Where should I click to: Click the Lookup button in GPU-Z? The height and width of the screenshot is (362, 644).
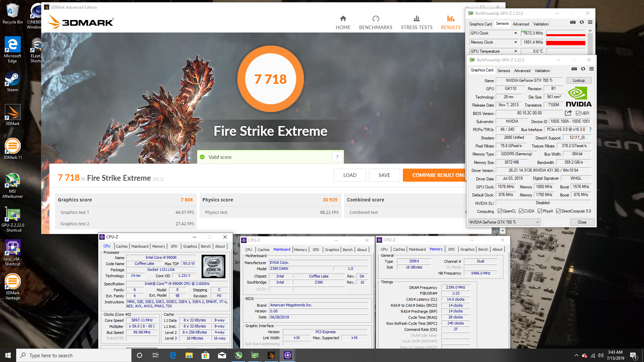tap(579, 80)
